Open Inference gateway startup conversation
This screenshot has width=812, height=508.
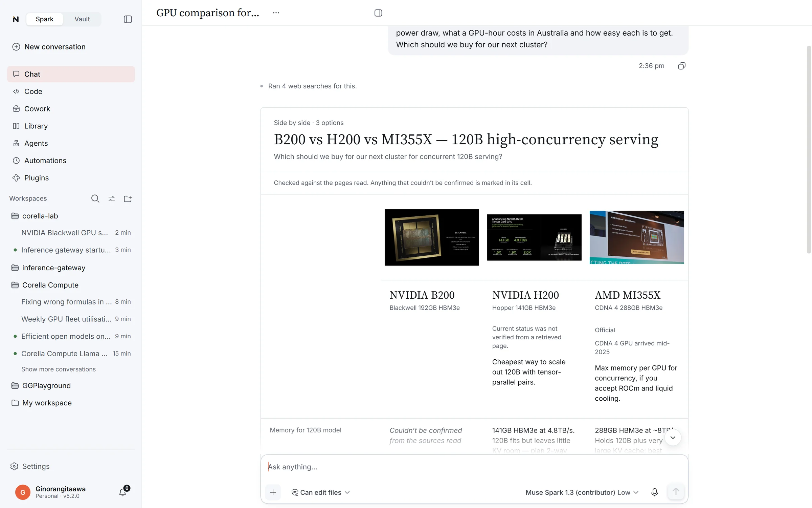[71, 250]
